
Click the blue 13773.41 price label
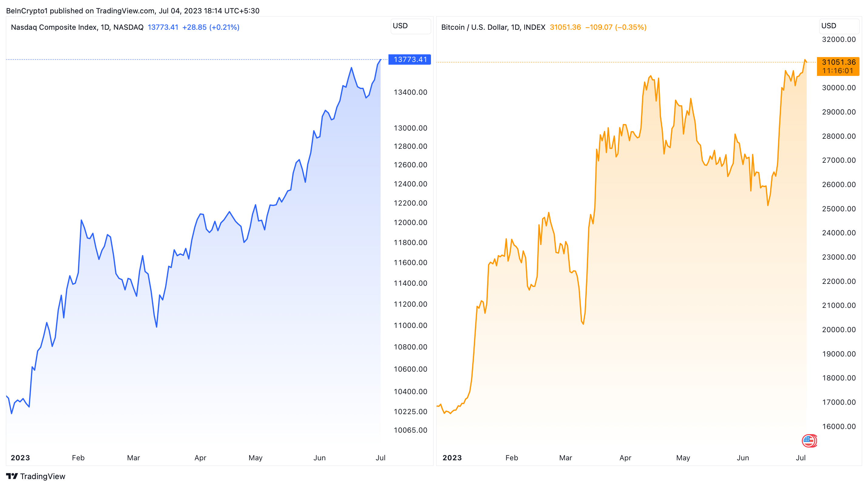point(410,60)
